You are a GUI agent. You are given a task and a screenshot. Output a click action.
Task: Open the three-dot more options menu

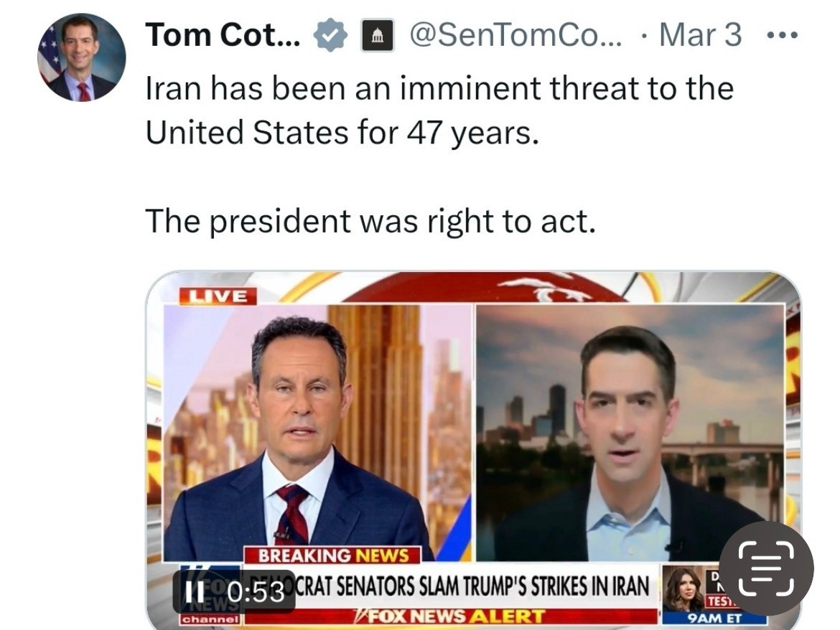coord(782,35)
